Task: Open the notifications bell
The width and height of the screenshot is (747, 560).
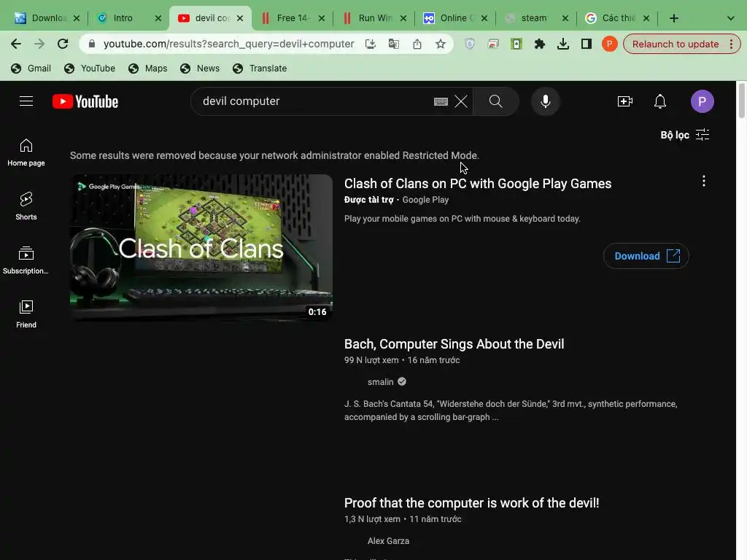Action: click(x=659, y=101)
